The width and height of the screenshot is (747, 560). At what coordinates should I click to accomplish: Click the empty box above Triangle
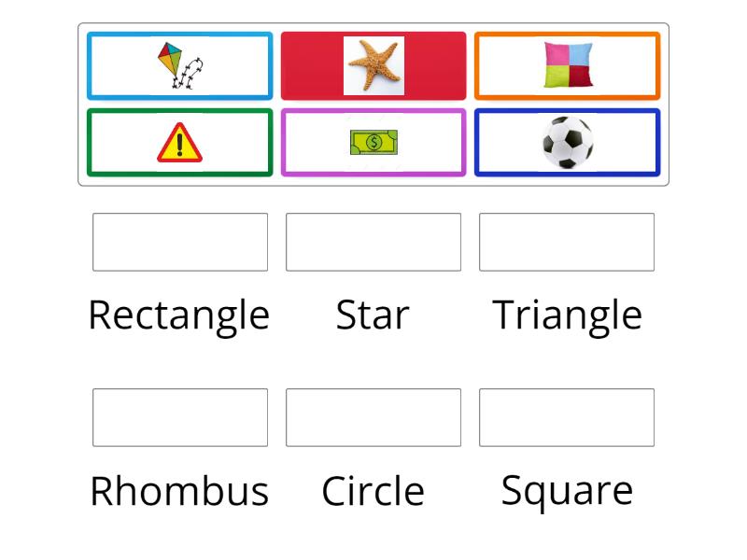click(x=567, y=243)
